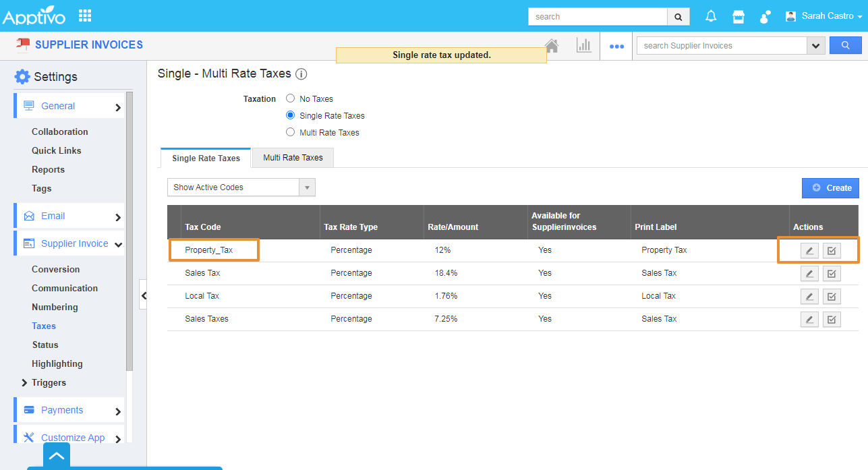Edit the Property_Tax row with pencil icon
This screenshot has width=868, height=470.
pyautogui.click(x=809, y=251)
